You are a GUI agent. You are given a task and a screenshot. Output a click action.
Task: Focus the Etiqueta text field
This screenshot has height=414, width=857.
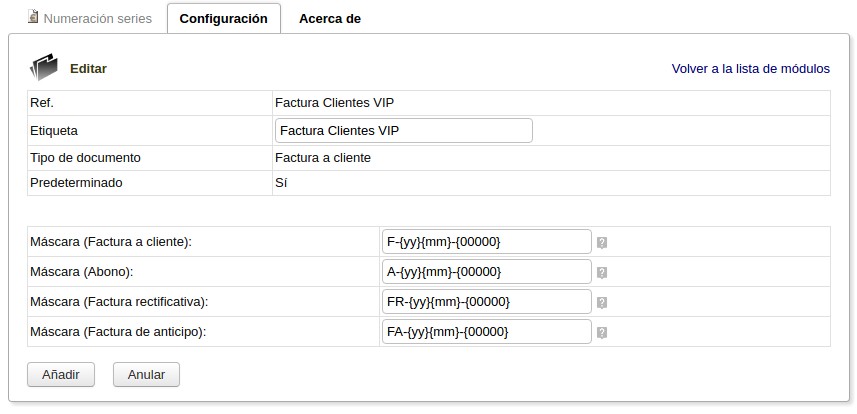point(403,131)
